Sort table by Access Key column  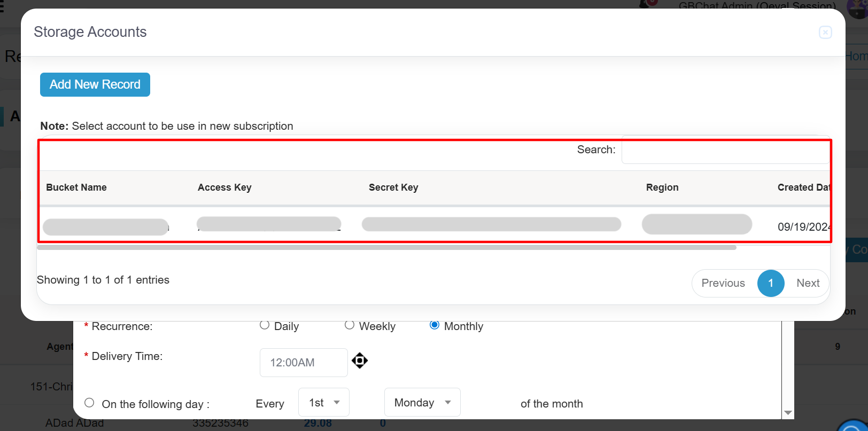click(224, 187)
